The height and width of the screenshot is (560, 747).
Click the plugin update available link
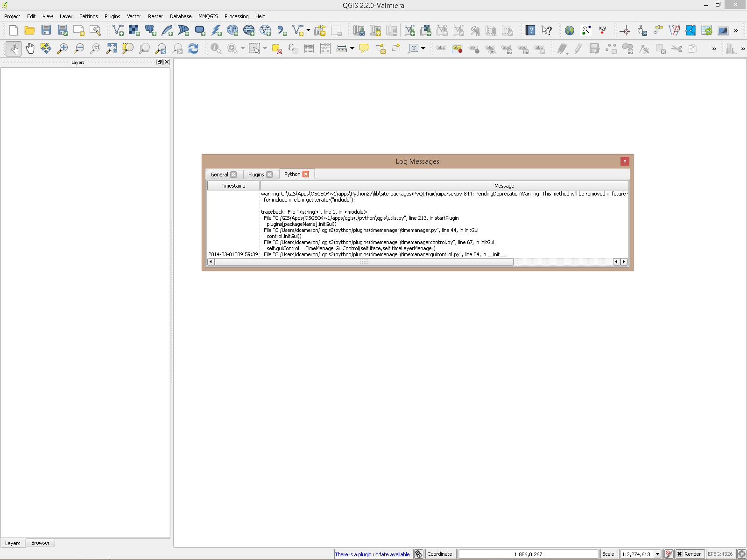[372, 554]
